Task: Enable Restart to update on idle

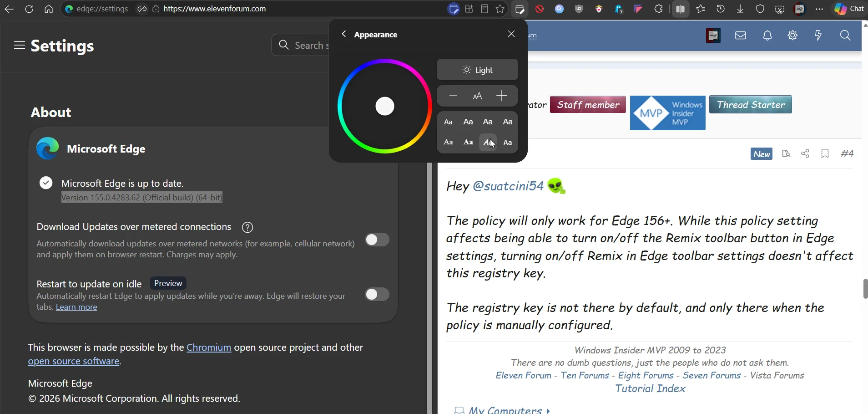Action: tap(377, 294)
